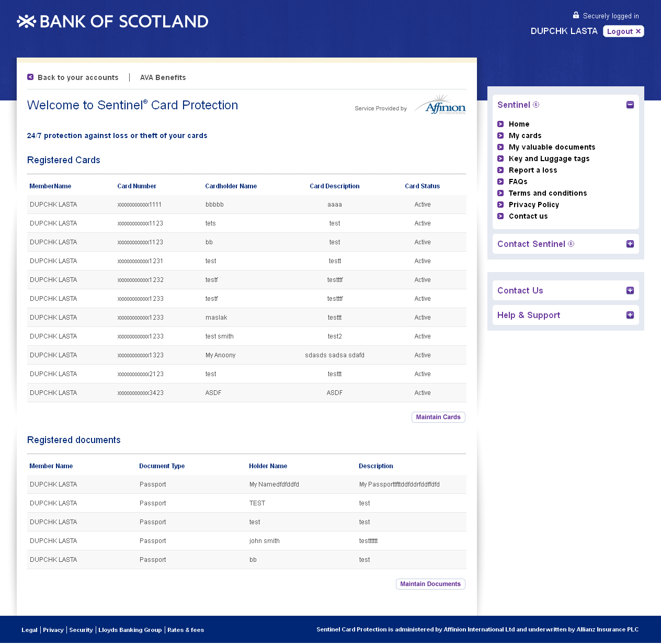Open the AVA Benefits tab
The width and height of the screenshot is (661, 644).
163,77
